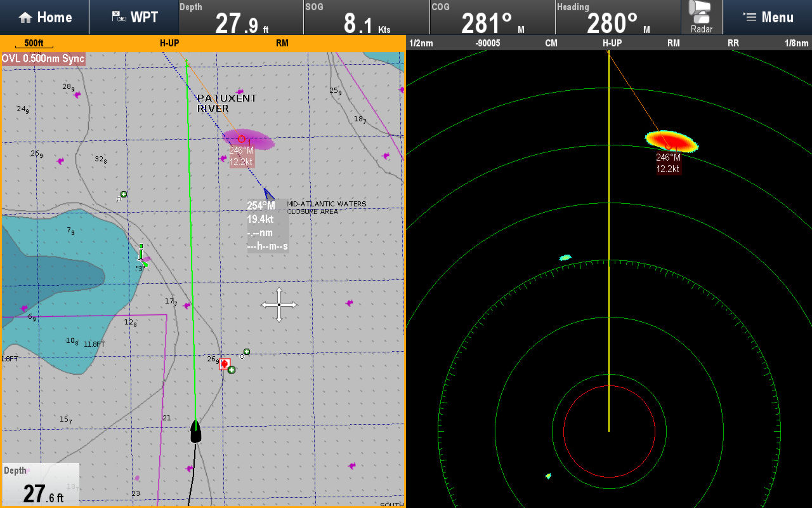812x508 pixels.
Task: Click the 12.8 depth sounding
Action: coord(130,323)
